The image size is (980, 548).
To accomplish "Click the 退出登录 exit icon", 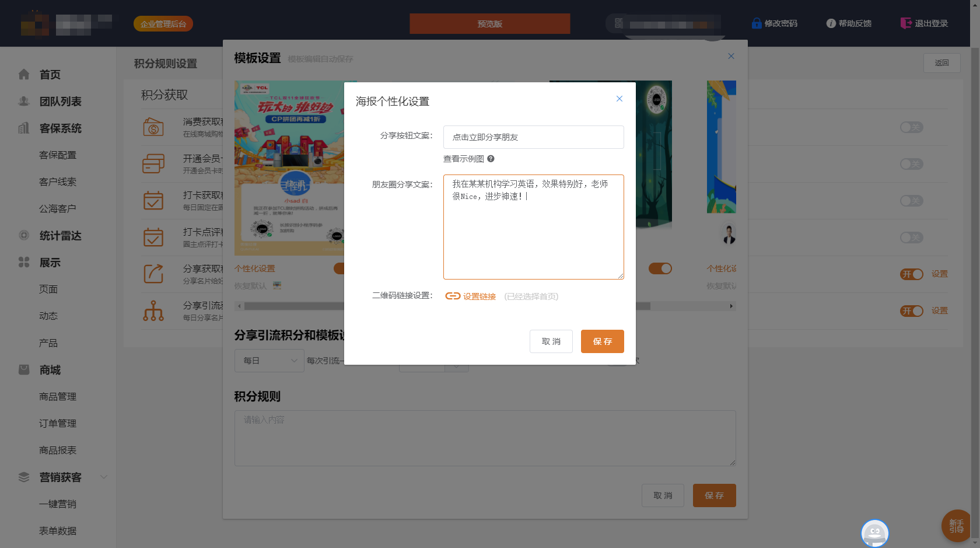I will pos(905,23).
